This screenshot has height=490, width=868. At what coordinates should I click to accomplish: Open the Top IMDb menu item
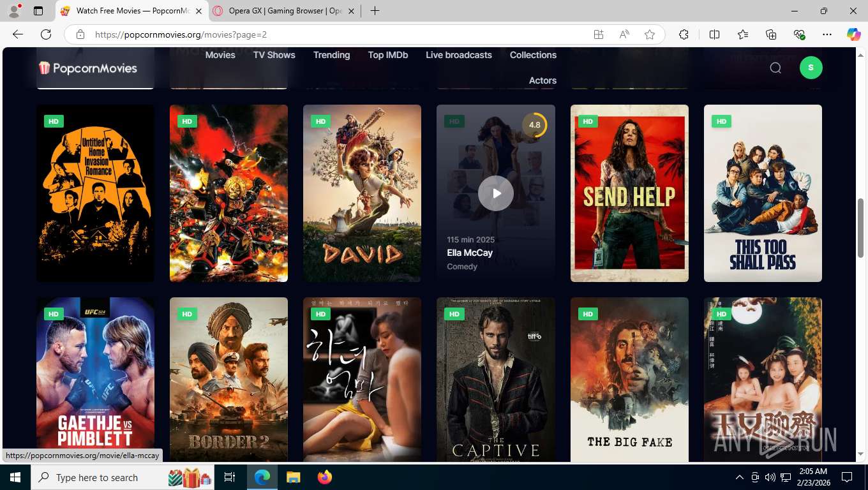[388, 55]
